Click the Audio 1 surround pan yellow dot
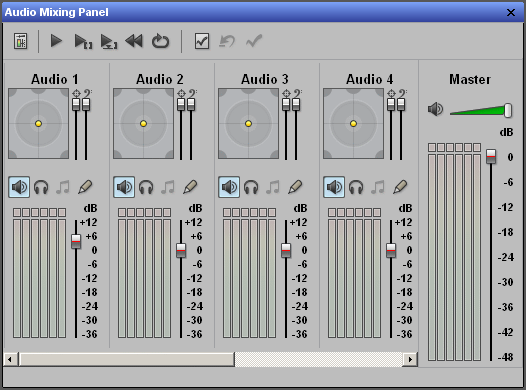 (x=39, y=124)
